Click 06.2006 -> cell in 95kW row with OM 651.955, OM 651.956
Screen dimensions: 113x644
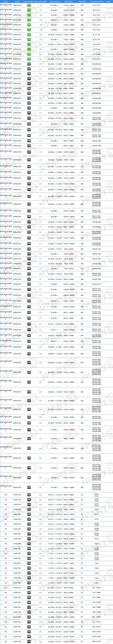coord(55,124)
